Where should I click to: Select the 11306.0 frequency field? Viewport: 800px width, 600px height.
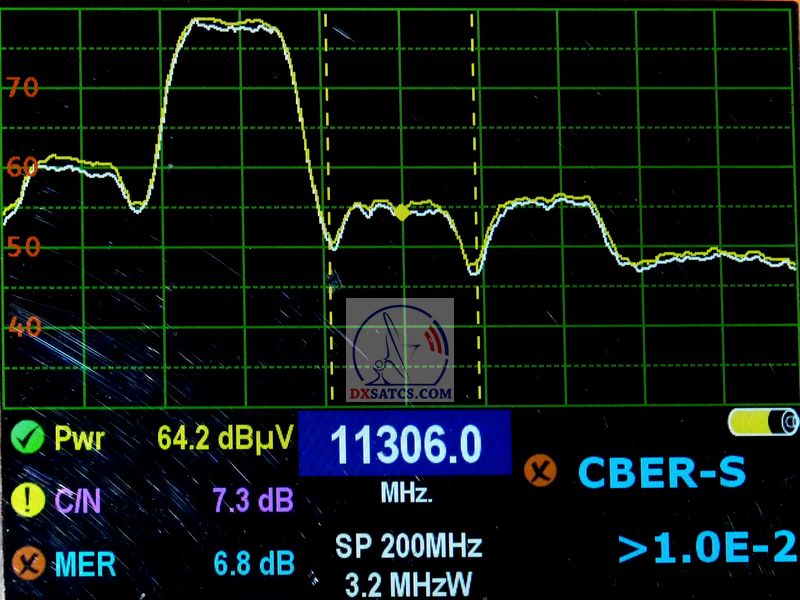[x=405, y=445]
